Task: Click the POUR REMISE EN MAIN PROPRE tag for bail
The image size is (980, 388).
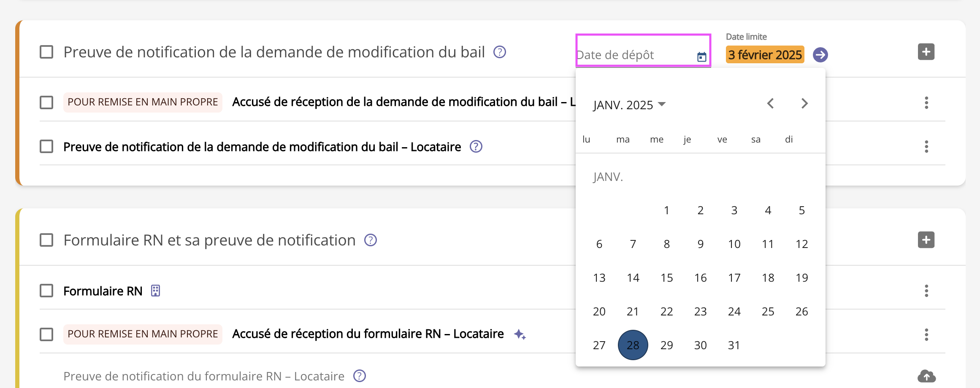Action: [143, 102]
